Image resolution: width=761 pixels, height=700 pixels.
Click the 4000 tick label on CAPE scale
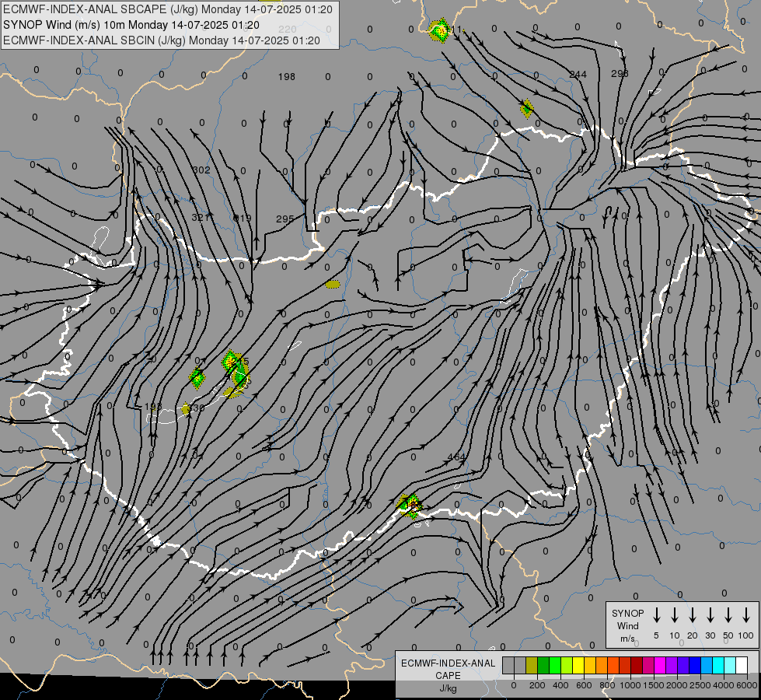click(x=724, y=685)
